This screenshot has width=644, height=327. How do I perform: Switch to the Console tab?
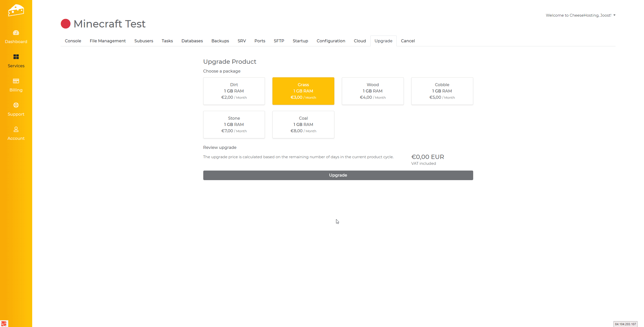click(73, 41)
